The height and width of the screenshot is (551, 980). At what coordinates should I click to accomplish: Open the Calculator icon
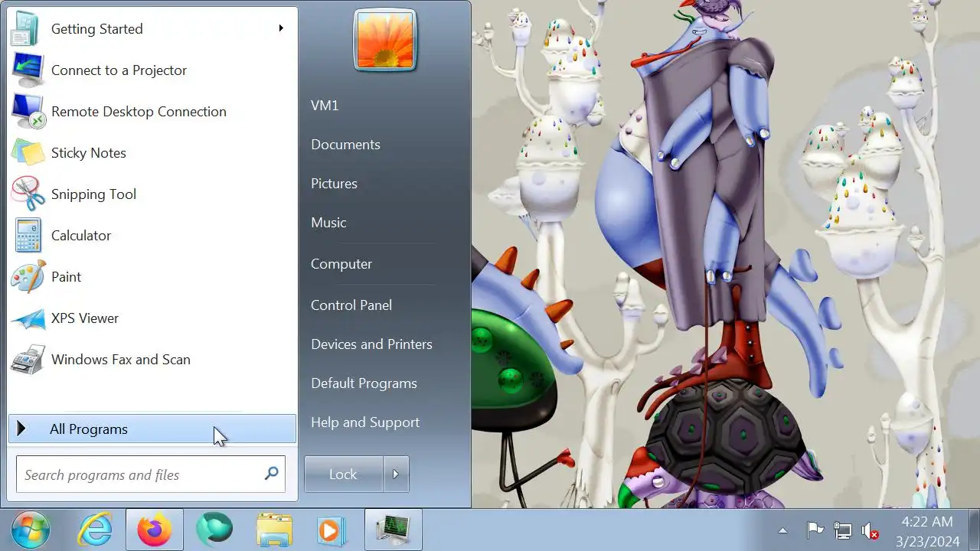coord(29,236)
